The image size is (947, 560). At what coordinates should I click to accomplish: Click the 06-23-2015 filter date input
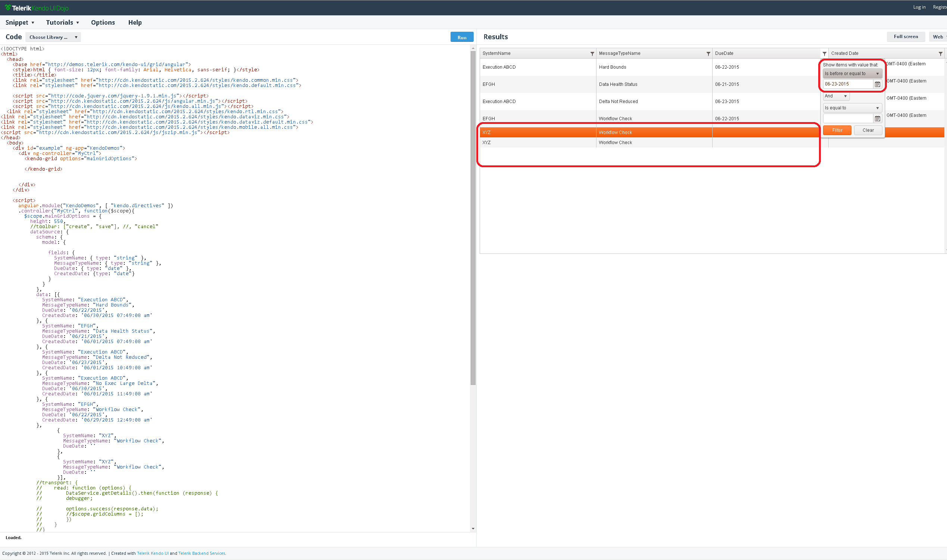coord(848,84)
